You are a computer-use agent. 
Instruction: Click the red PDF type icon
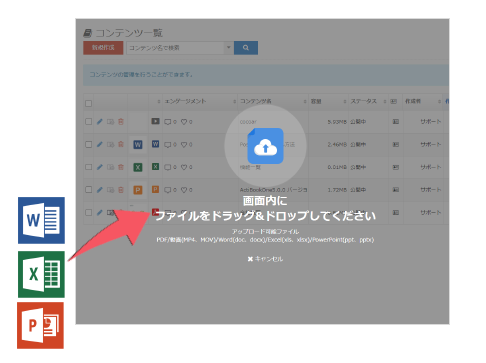pyautogui.click(x=155, y=211)
